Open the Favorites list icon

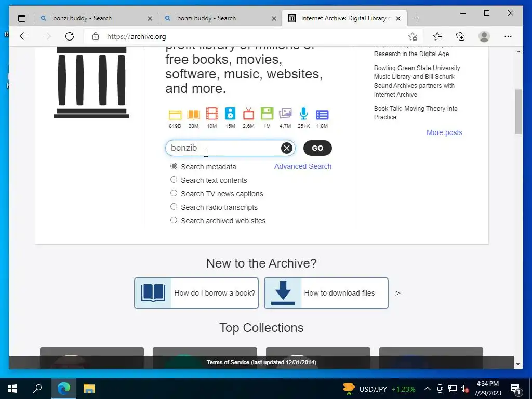437,36
